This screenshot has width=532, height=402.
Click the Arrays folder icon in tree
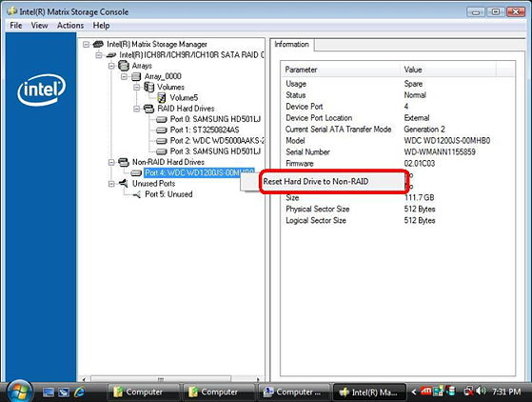coord(124,66)
